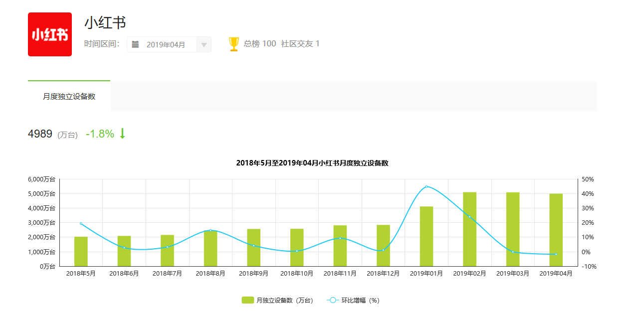This screenshot has width=644, height=318.
Task: Select the 2018年5月 green bar
Action: (x=81, y=252)
